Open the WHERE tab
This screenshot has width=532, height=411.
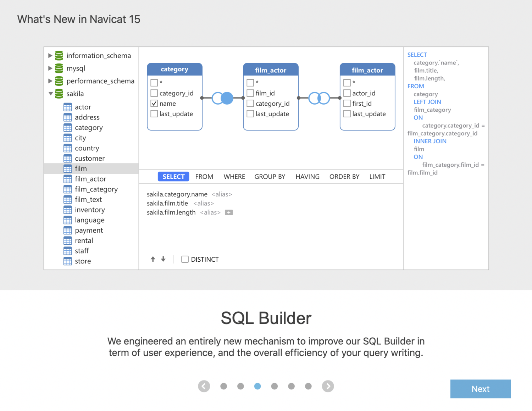pos(234,177)
